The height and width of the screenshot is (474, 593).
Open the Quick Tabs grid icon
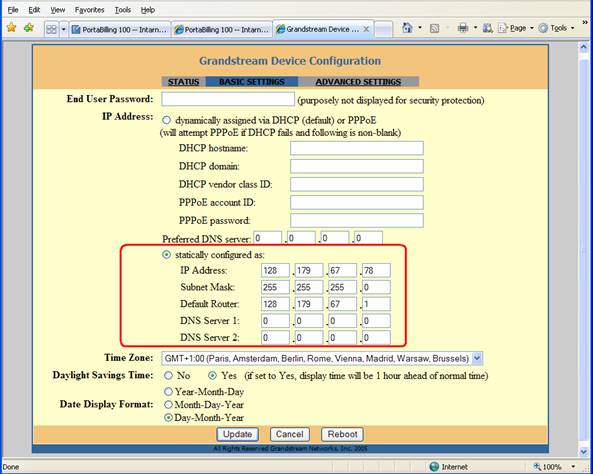point(51,29)
